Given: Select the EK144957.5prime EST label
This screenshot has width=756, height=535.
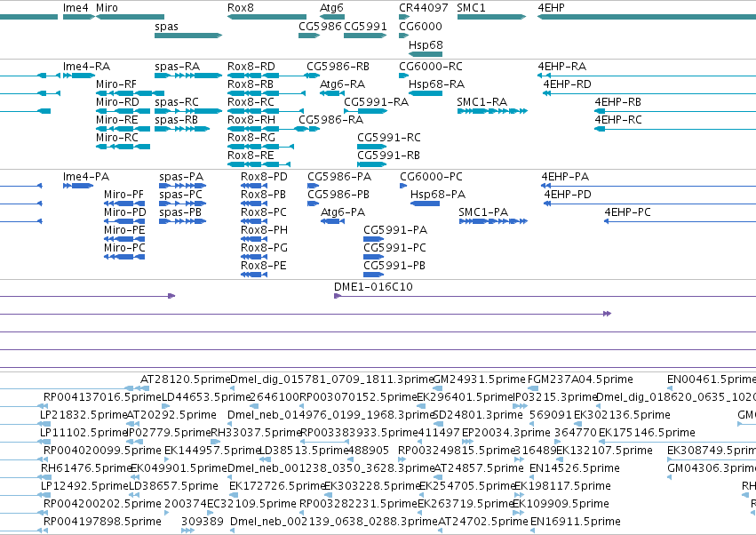Looking at the screenshot, I should (212, 451).
